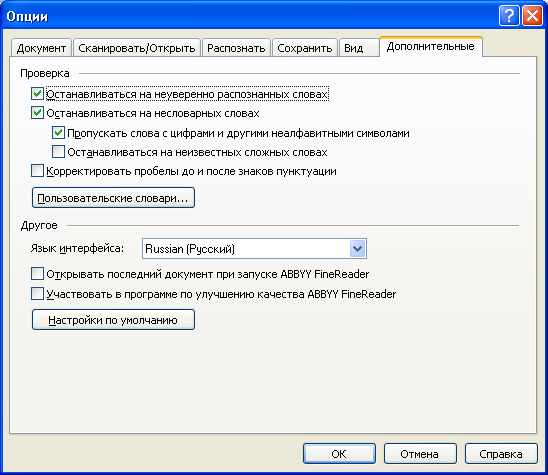548x475 pixels.
Task: Open help via Справка button
Action: pos(501,454)
